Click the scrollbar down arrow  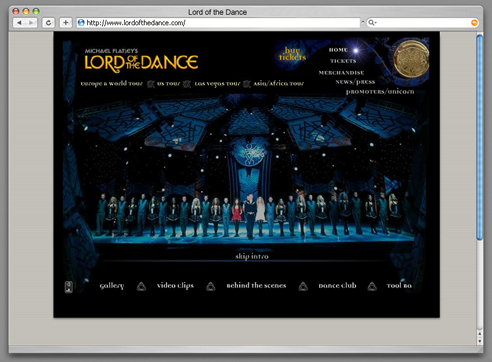click(x=479, y=341)
